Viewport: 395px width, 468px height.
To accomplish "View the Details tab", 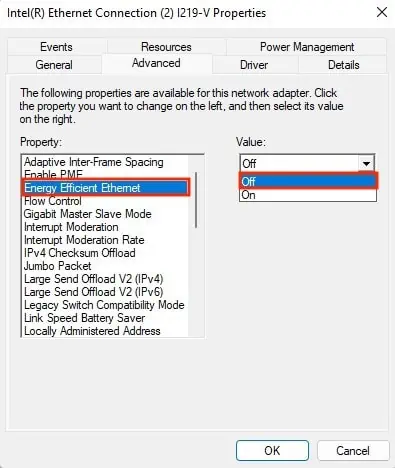I will 344,65.
